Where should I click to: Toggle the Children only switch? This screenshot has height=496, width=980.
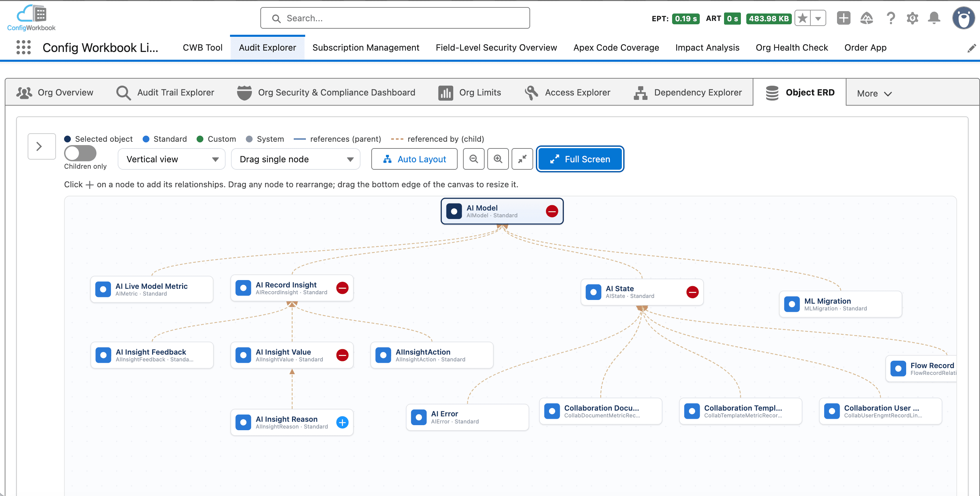click(x=80, y=154)
